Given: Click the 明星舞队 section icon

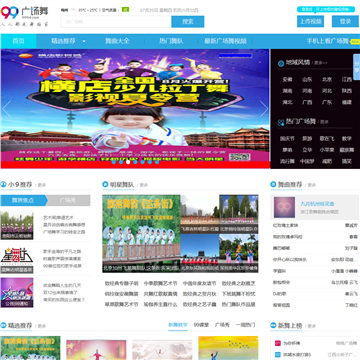Looking at the screenshot, I should click(105, 184).
